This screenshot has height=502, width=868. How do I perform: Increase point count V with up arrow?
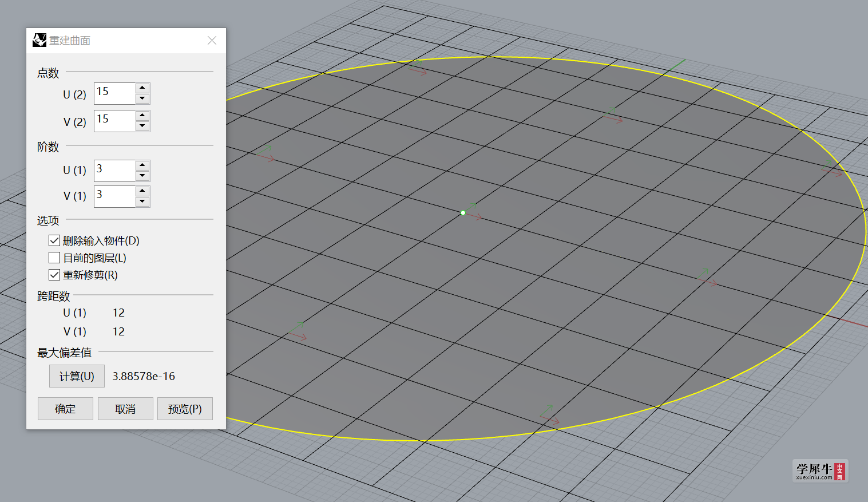click(x=142, y=116)
